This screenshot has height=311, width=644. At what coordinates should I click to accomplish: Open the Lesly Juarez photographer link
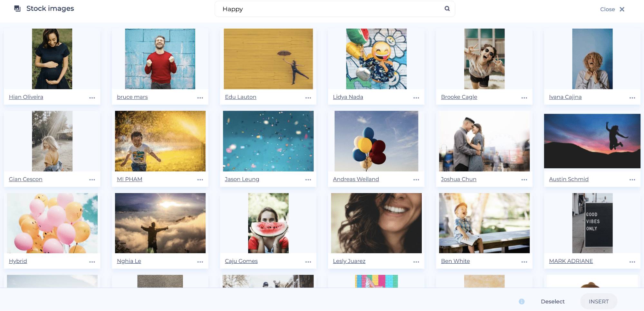(349, 261)
